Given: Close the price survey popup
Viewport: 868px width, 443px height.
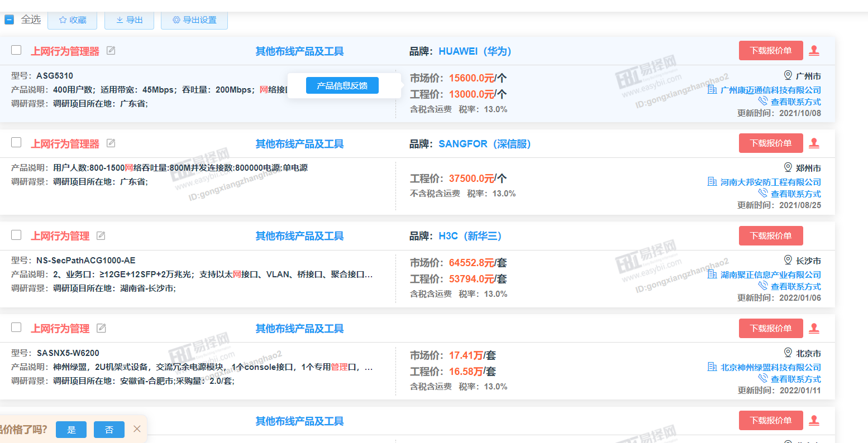Looking at the screenshot, I should click(137, 429).
